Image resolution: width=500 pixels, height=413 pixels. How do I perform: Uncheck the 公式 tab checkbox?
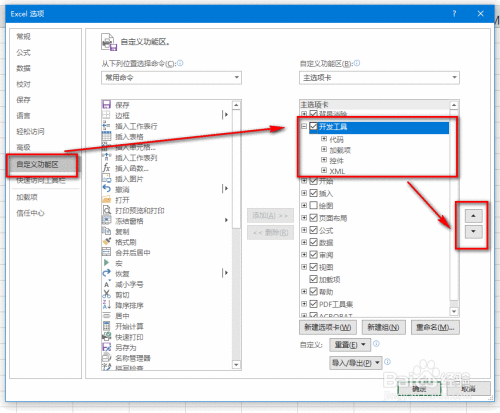coord(313,230)
